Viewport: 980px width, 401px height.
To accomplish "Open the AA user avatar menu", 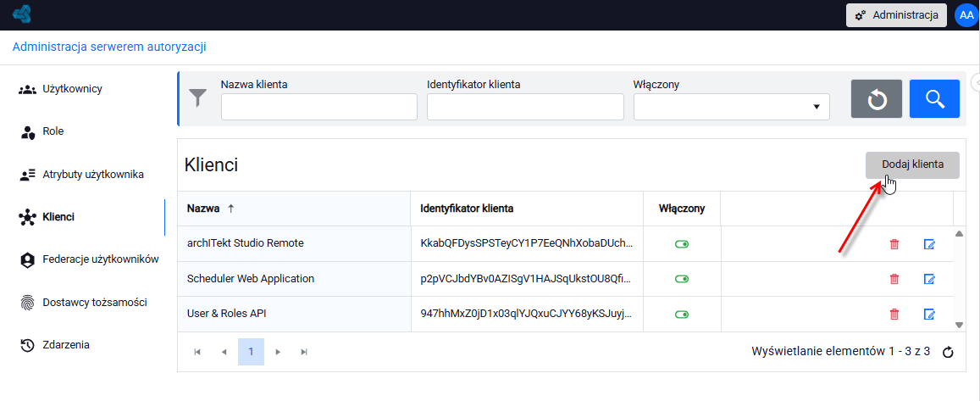I will tap(966, 15).
